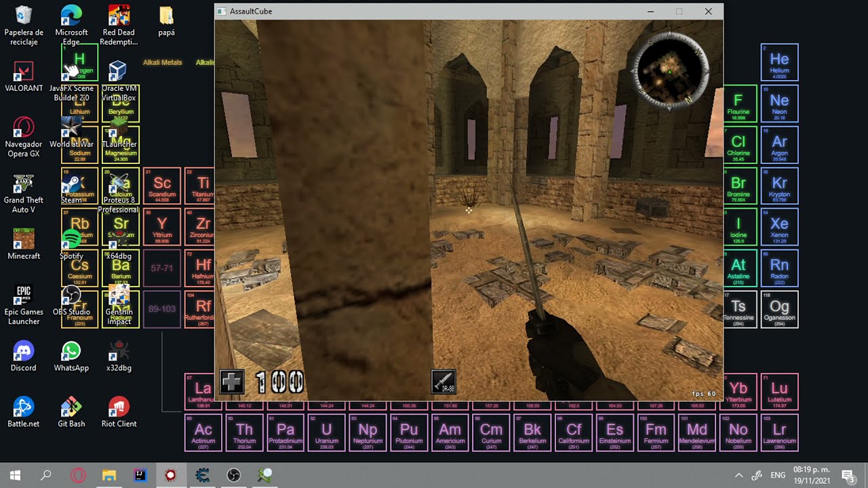Open the Windows Start menu
The height and width of the screenshot is (488, 868).
click(x=16, y=475)
